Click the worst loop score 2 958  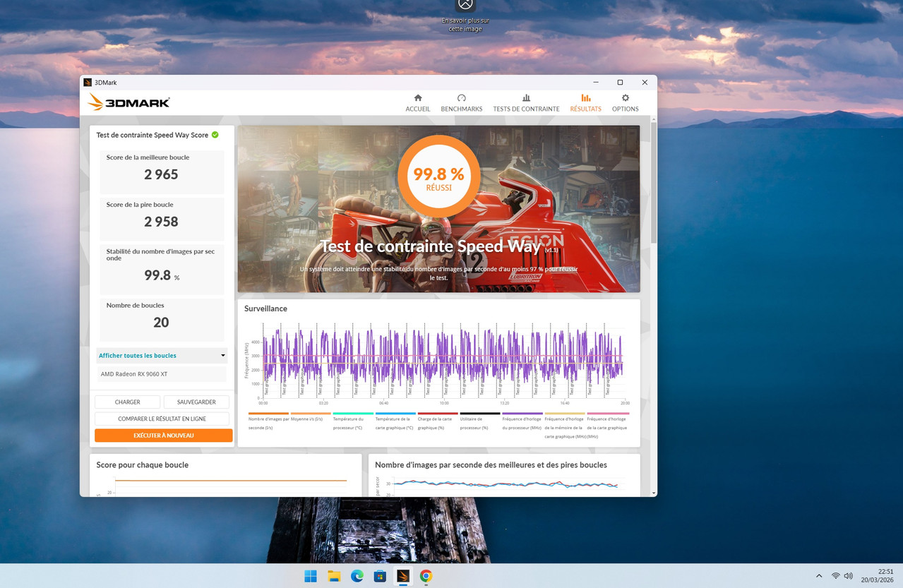[x=161, y=222]
